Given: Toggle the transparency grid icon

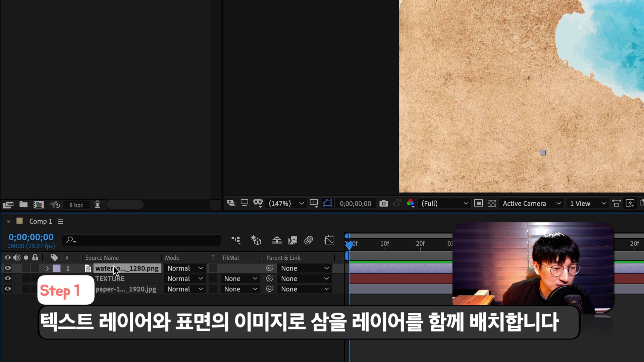Looking at the screenshot, I should 492,203.
